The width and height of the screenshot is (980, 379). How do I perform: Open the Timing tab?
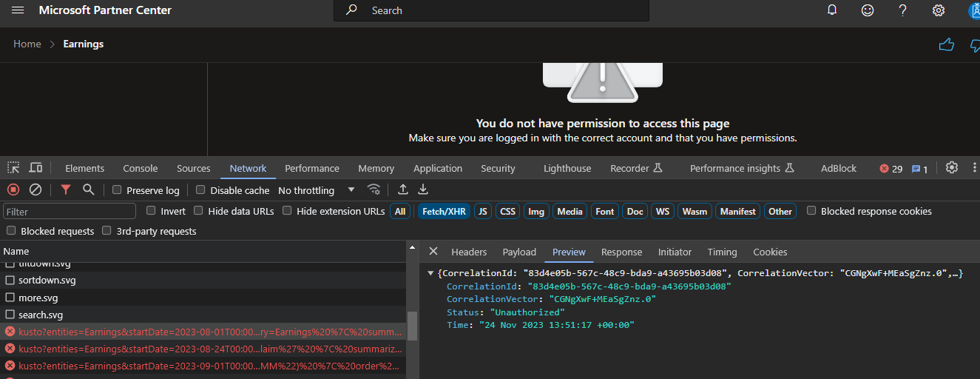[x=722, y=252]
